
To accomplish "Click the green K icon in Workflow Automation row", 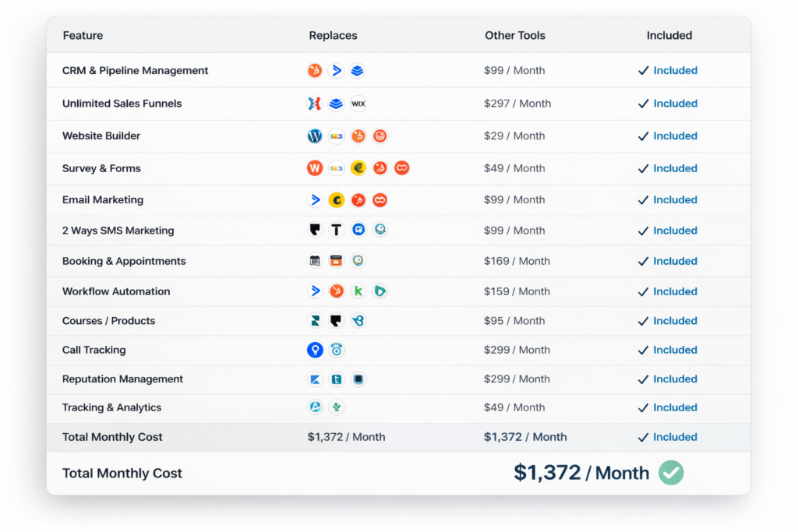I will point(358,291).
